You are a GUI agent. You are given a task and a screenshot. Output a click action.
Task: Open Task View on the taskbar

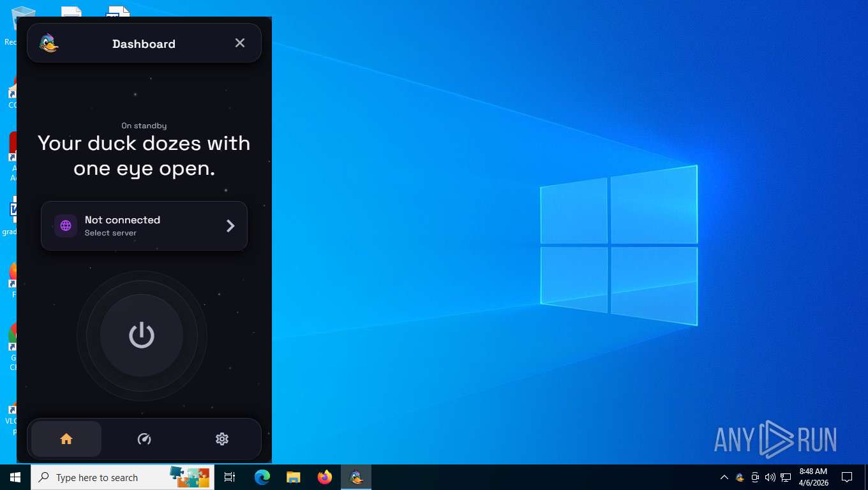point(230,477)
